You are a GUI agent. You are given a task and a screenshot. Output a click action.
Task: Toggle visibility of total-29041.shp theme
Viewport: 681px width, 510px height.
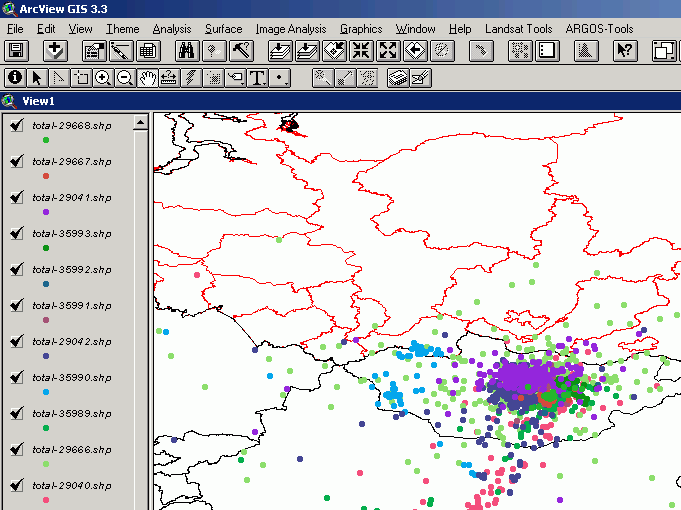pyautogui.click(x=16, y=197)
